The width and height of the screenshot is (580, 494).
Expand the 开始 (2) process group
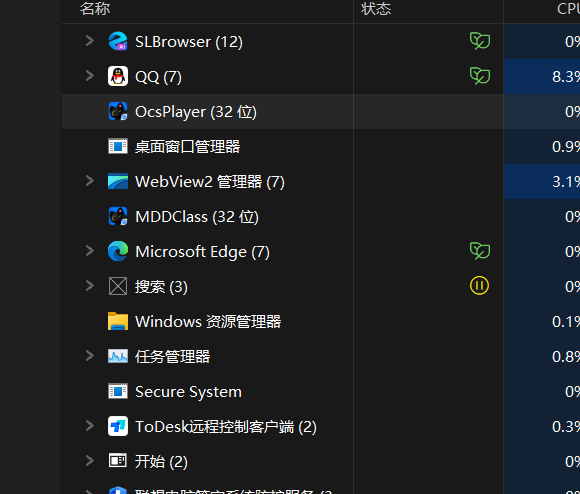click(90, 461)
